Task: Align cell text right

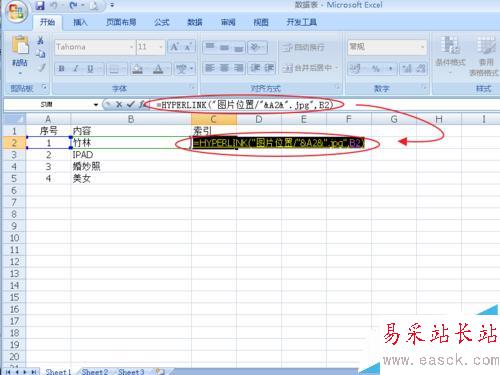Action: click(x=239, y=69)
